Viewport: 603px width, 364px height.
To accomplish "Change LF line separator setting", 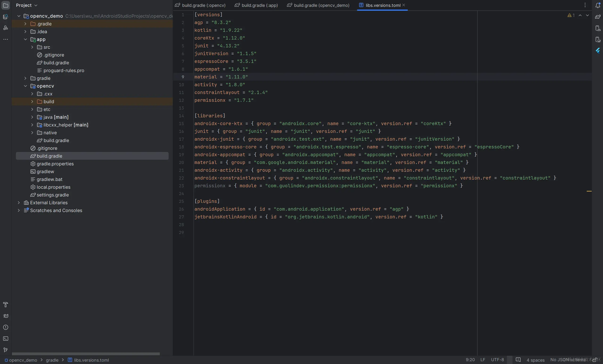I will click(483, 360).
